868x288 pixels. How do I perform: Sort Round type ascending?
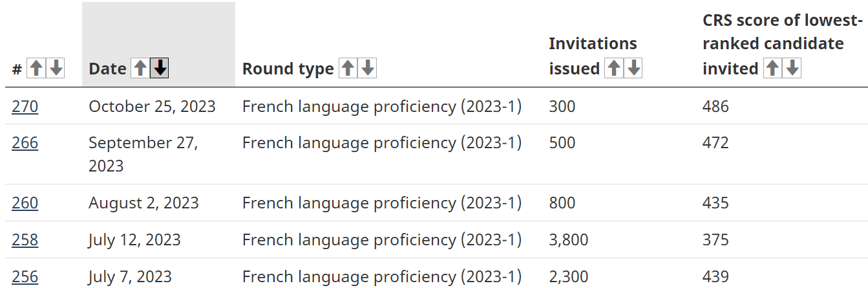[x=348, y=68]
